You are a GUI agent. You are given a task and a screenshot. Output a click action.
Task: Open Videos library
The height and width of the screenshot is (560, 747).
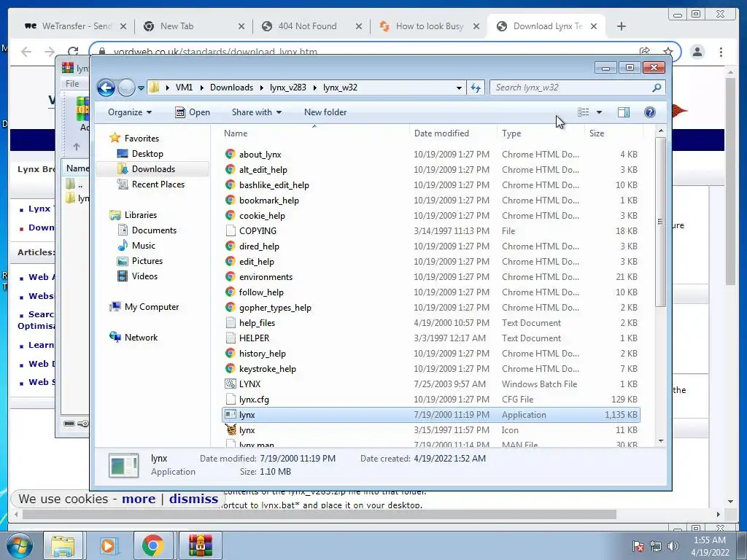tap(144, 276)
